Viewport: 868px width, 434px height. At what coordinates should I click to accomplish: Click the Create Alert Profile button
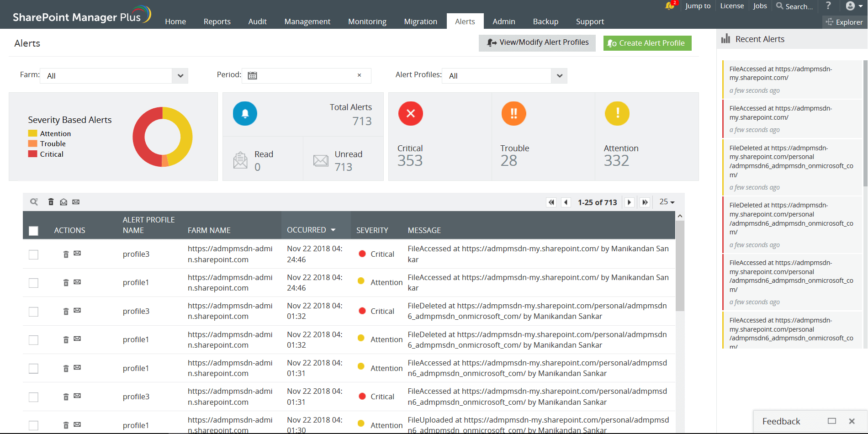pyautogui.click(x=647, y=42)
